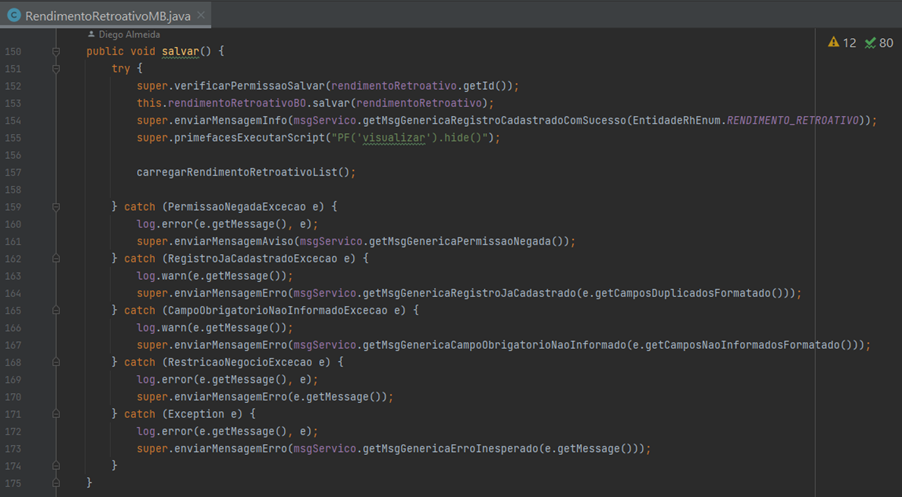
Task: Click the author person icon above salvar
Action: (91, 35)
